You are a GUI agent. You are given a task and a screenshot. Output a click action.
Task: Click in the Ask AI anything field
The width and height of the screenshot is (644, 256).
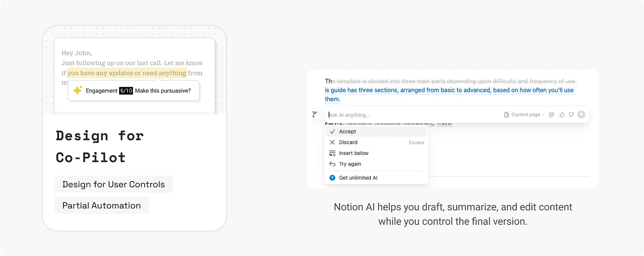pos(412,115)
